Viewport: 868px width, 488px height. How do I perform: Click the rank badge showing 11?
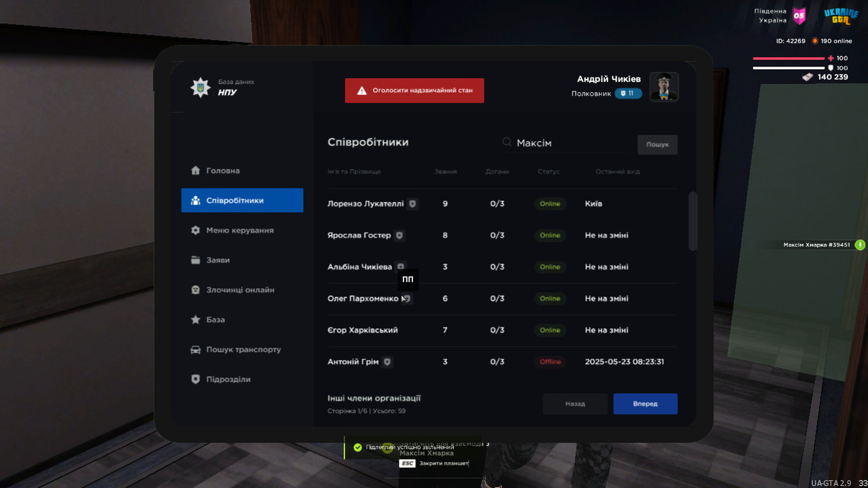pyautogui.click(x=628, y=94)
